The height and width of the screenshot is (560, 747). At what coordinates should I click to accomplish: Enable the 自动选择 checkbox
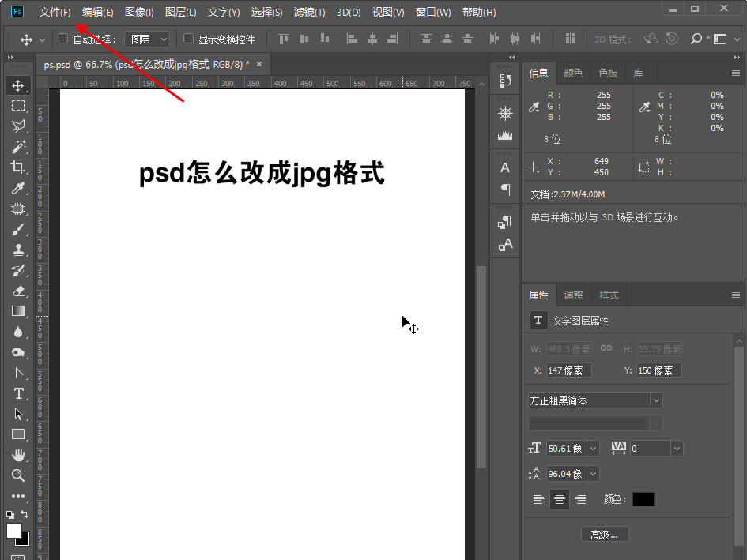63,39
